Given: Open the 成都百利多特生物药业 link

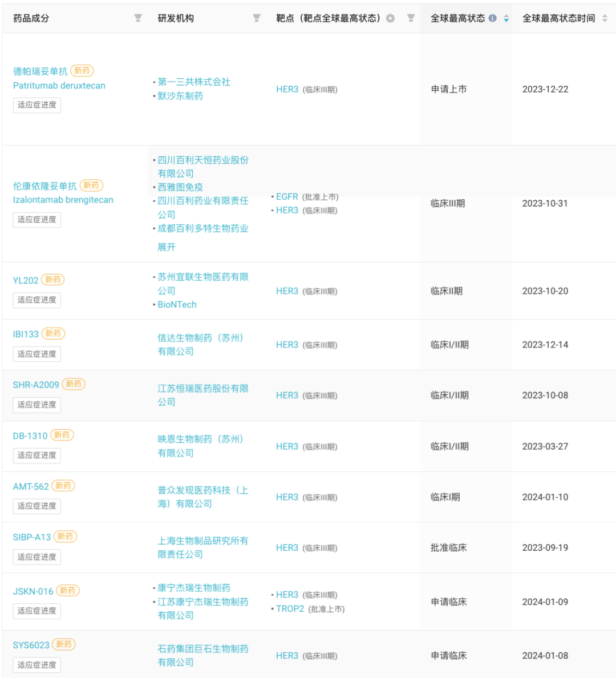Looking at the screenshot, I should (x=202, y=228).
